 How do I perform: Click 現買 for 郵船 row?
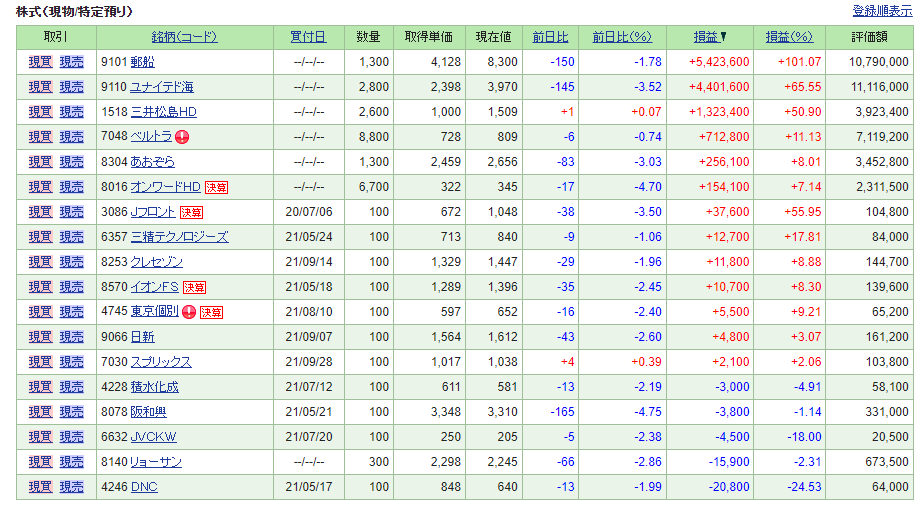pyautogui.click(x=41, y=62)
